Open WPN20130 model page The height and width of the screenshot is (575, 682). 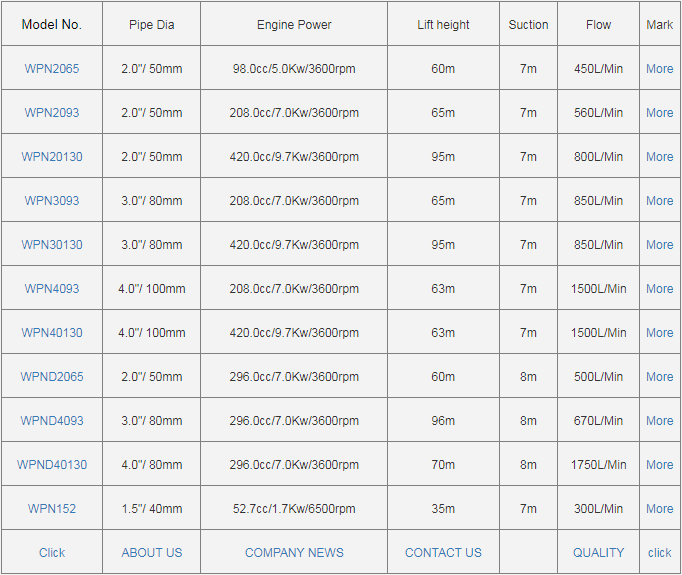[52, 157]
